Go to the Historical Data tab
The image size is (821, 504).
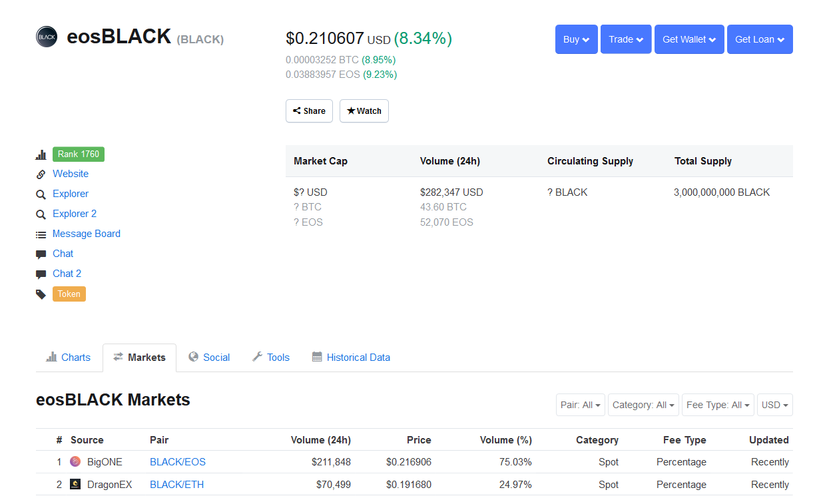coord(351,358)
